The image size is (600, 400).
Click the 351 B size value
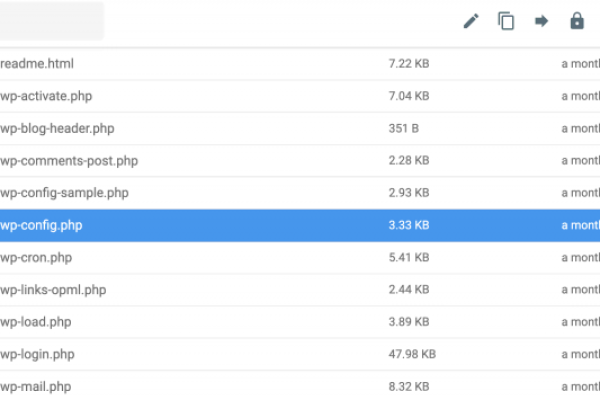[x=404, y=128]
